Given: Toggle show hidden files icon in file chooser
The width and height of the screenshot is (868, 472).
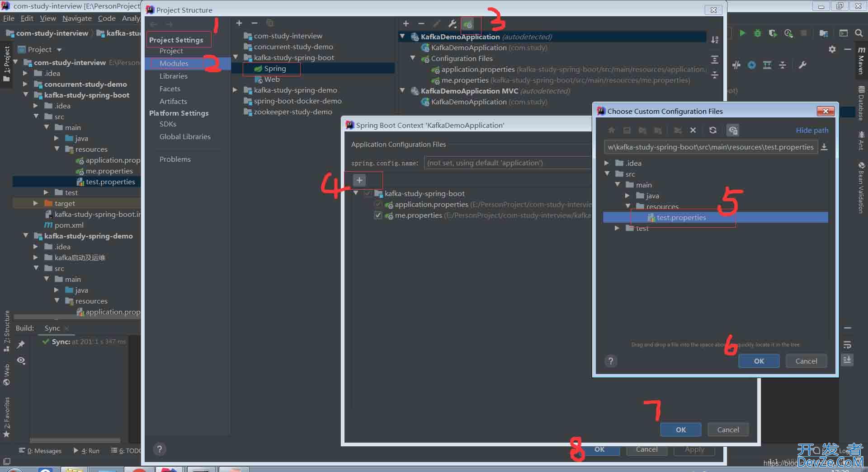Looking at the screenshot, I should click(x=733, y=131).
